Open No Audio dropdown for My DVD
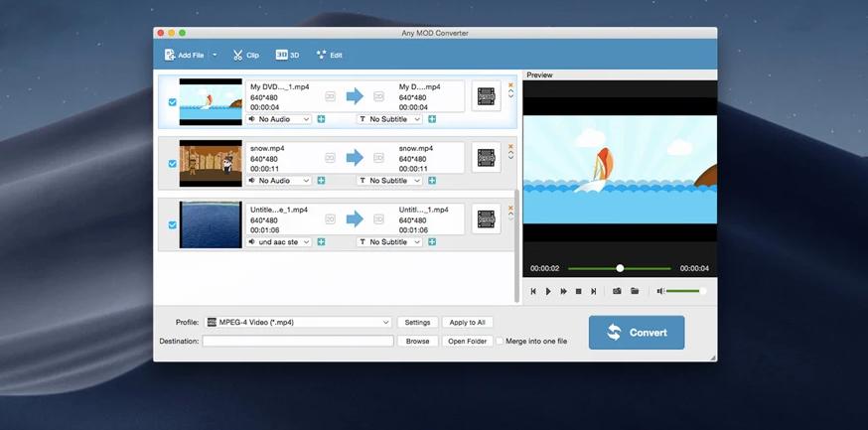Viewport: 868px width, 430px height. tap(279, 119)
